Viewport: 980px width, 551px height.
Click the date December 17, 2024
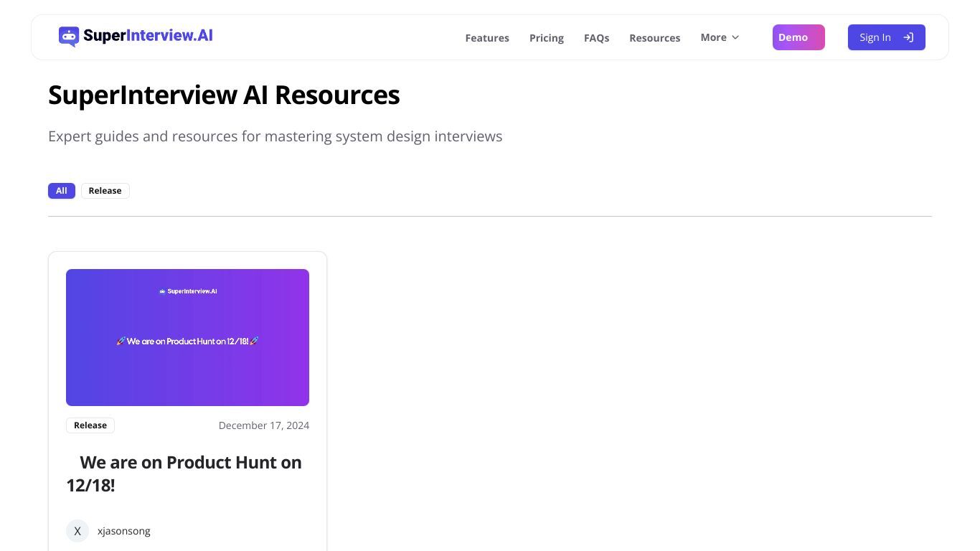click(264, 425)
